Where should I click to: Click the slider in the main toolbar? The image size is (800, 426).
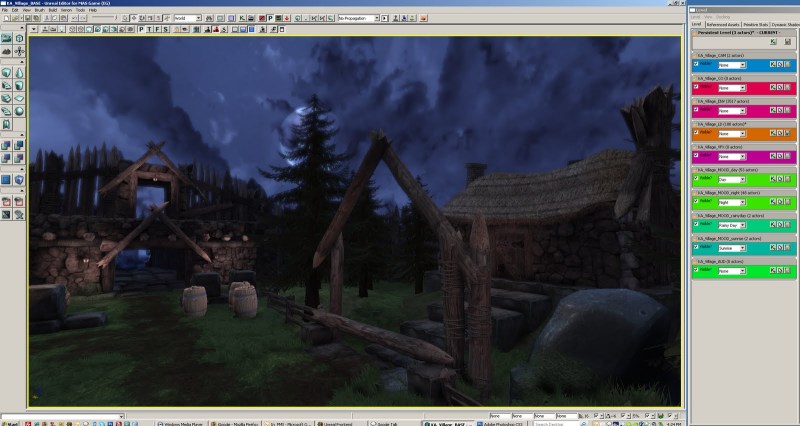point(104,18)
